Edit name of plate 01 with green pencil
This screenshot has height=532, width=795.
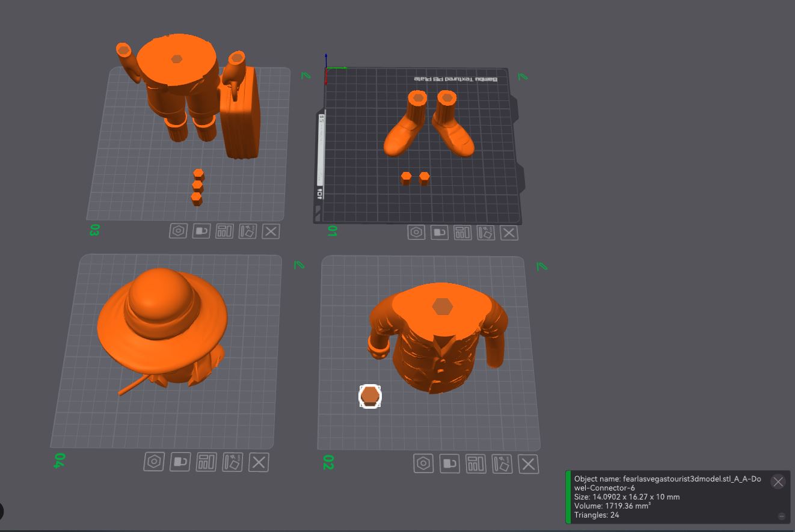(x=523, y=76)
